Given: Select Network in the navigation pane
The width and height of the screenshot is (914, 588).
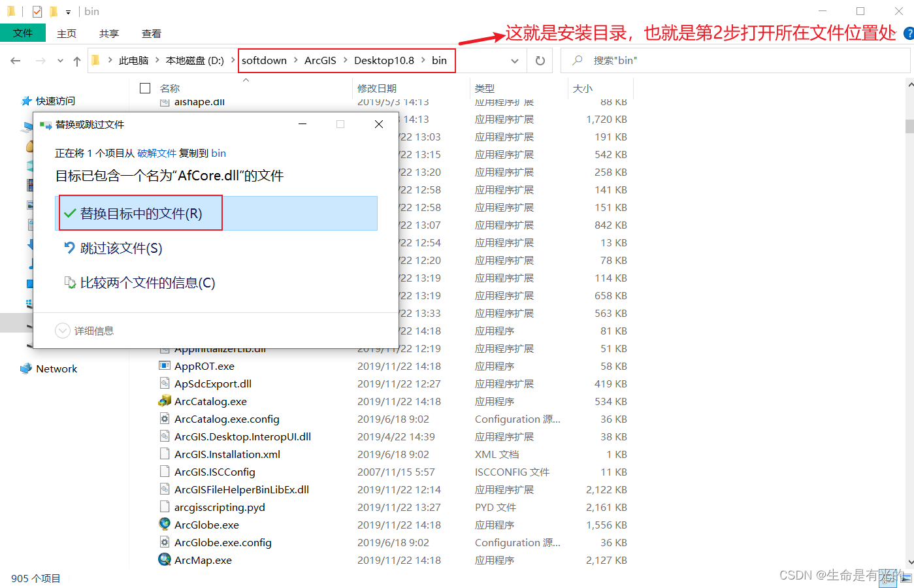Looking at the screenshot, I should (x=57, y=368).
